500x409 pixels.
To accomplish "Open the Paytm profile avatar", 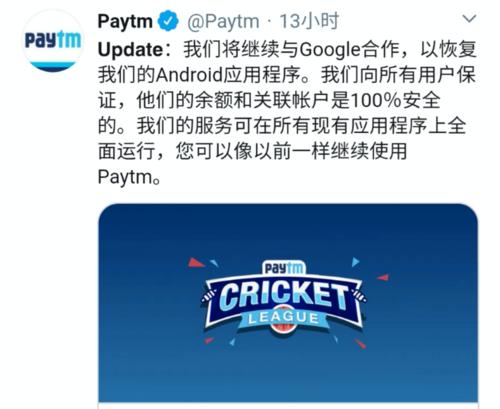I will 53,41.
